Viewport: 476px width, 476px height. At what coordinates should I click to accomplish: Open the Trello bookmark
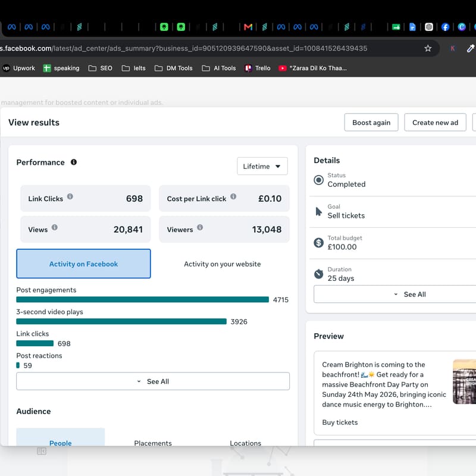coord(258,68)
